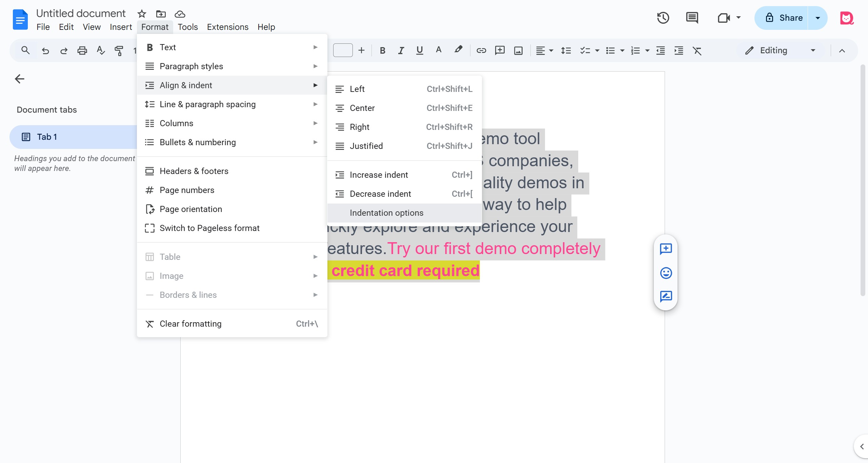Screen dimensions: 868x463
Task: Redo the last action
Action: click(64, 51)
